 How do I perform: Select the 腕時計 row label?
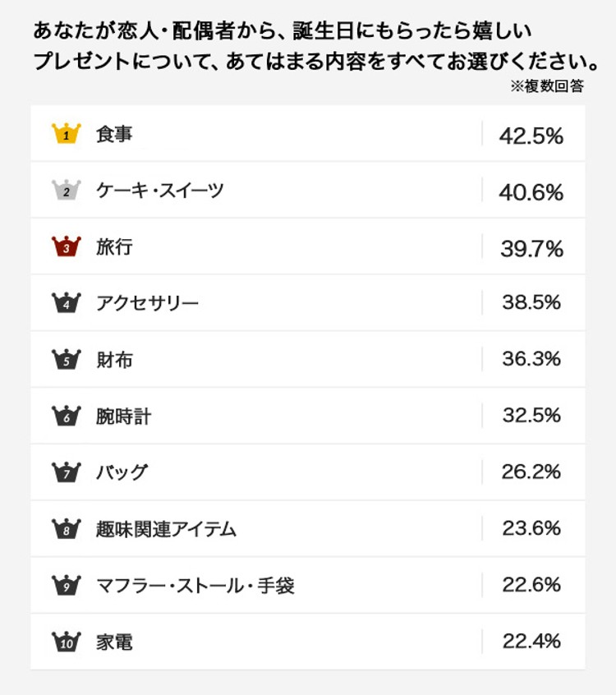point(123,417)
